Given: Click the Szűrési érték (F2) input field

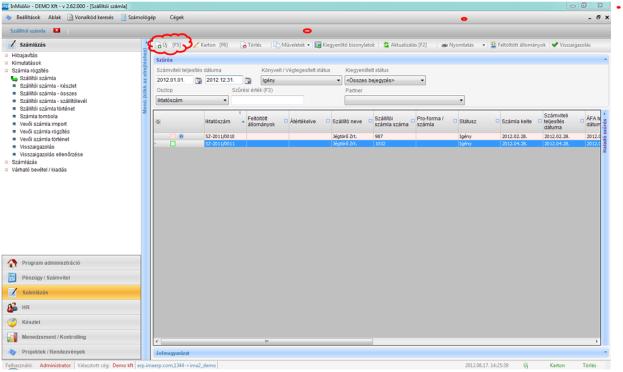Looking at the screenshot, I should 267,100.
